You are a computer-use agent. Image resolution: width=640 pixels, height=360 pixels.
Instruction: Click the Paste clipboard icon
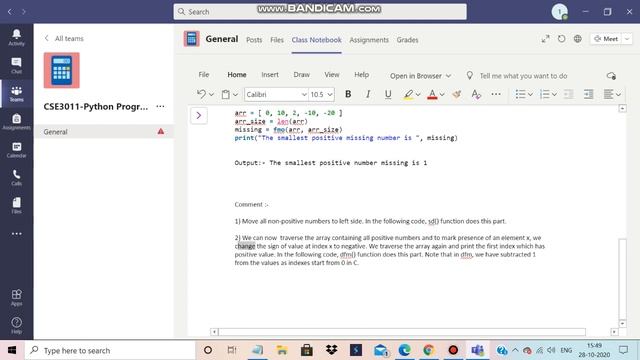pos(225,94)
